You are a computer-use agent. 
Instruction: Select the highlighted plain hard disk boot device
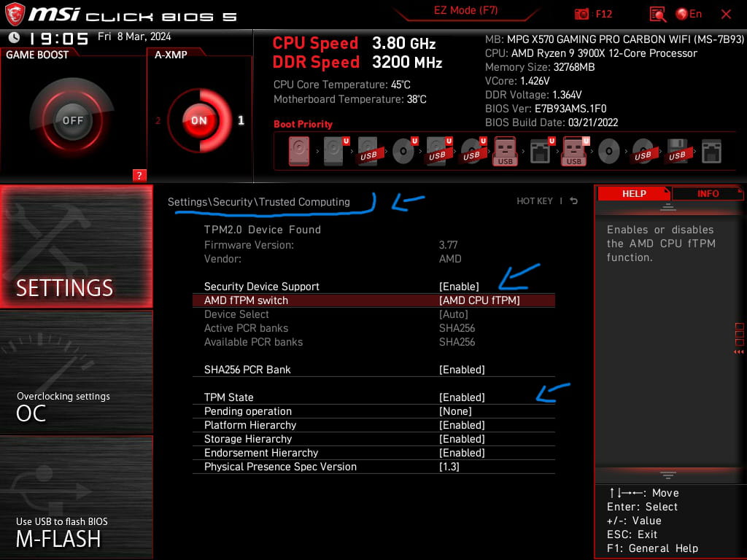tap(299, 152)
